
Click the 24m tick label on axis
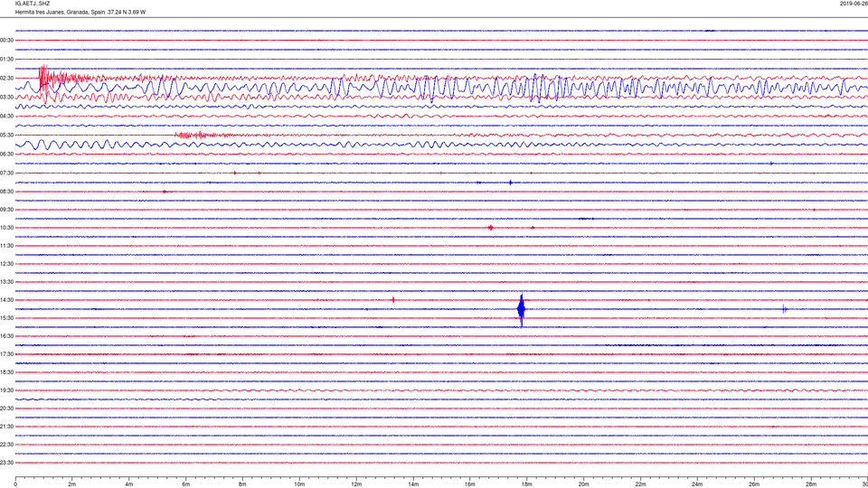point(697,484)
